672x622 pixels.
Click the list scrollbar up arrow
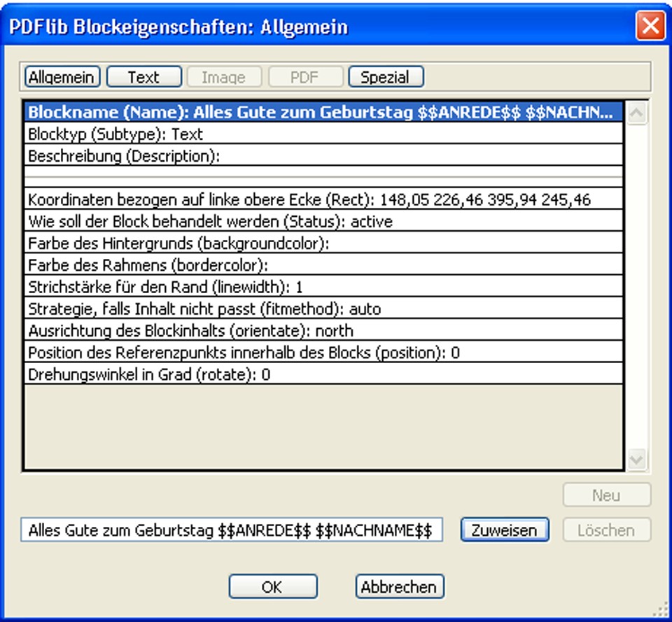click(637, 113)
